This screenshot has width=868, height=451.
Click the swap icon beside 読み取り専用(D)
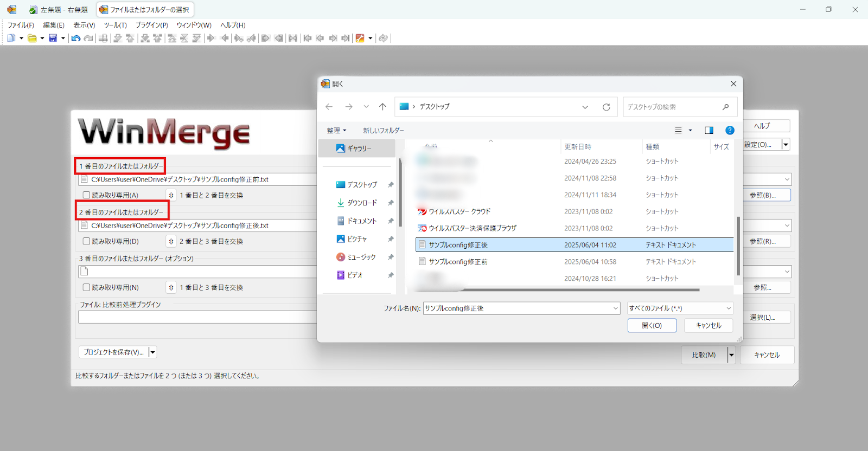coord(171,241)
